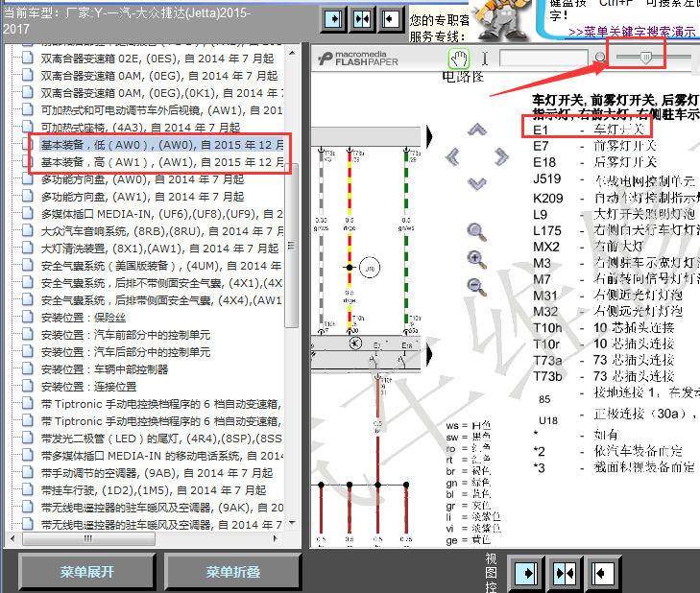Image resolution: width=700 pixels, height=593 pixels.
Task: Click the tree horizontal scrollbar thumb
Action: click(x=88, y=538)
